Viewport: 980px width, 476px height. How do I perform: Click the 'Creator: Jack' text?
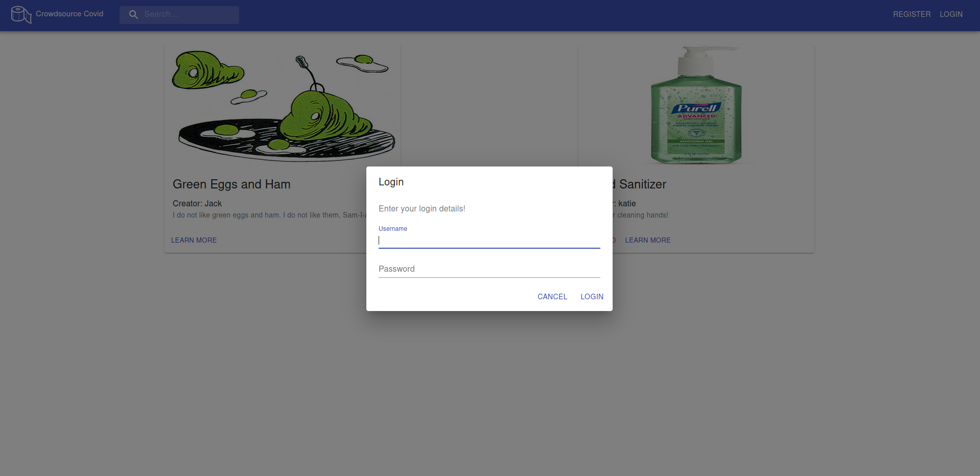click(197, 203)
